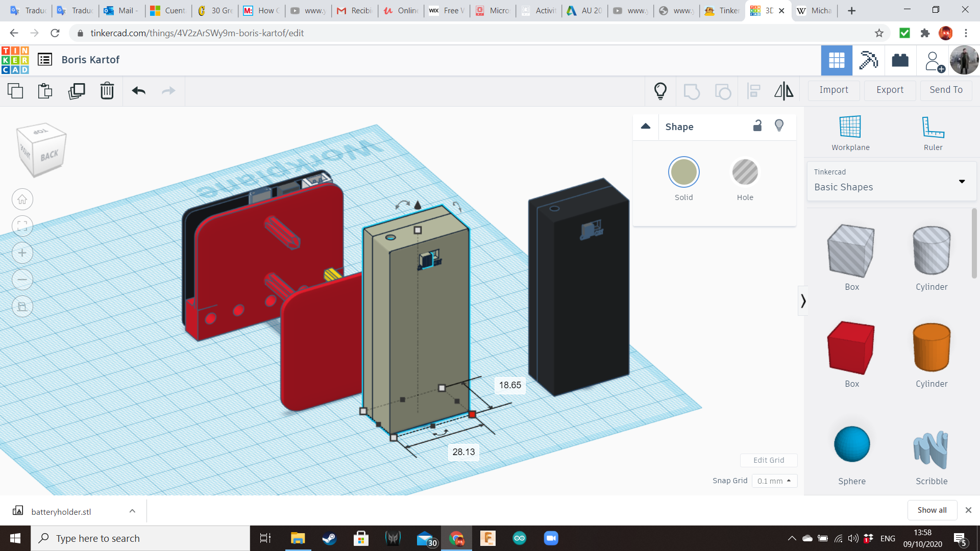Viewport: 980px width, 551px height.
Task: Toggle the lock editing padlock
Action: (757, 126)
